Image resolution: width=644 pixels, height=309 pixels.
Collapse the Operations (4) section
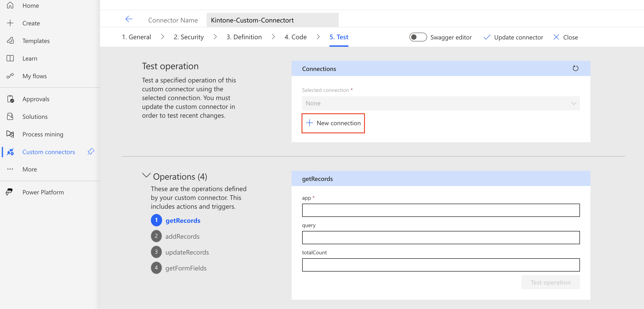(146, 175)
